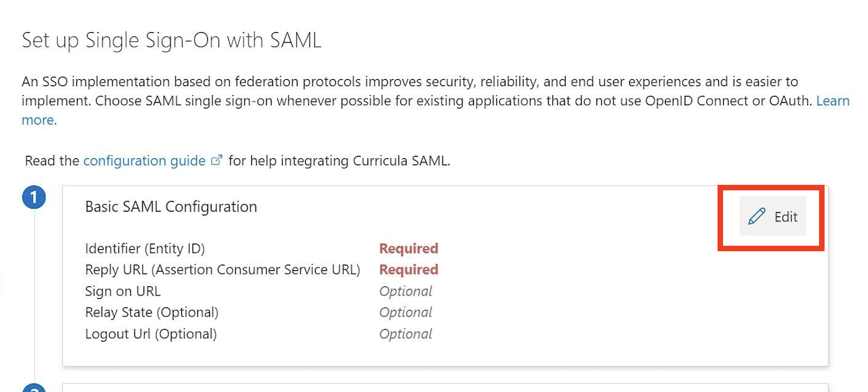Select the partially visible step 2 circle
The image size is (868, 392).
click(x=34, y=388)
